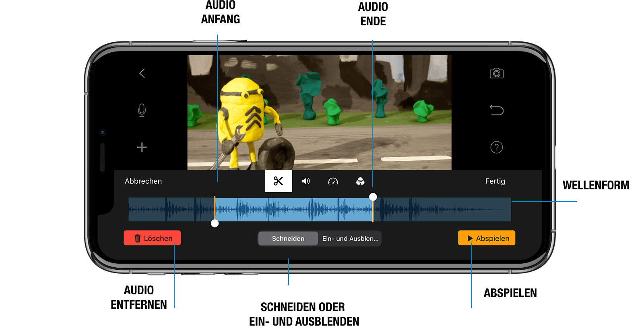The image size is (644, 326).
Task: Click the audio start trim handle
Action: [215, 223]
